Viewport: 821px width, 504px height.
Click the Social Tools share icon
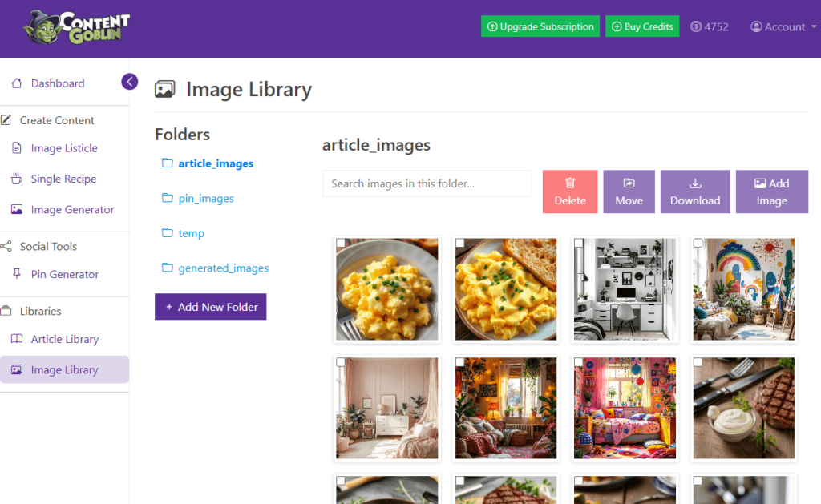click(x=6, y=247)
